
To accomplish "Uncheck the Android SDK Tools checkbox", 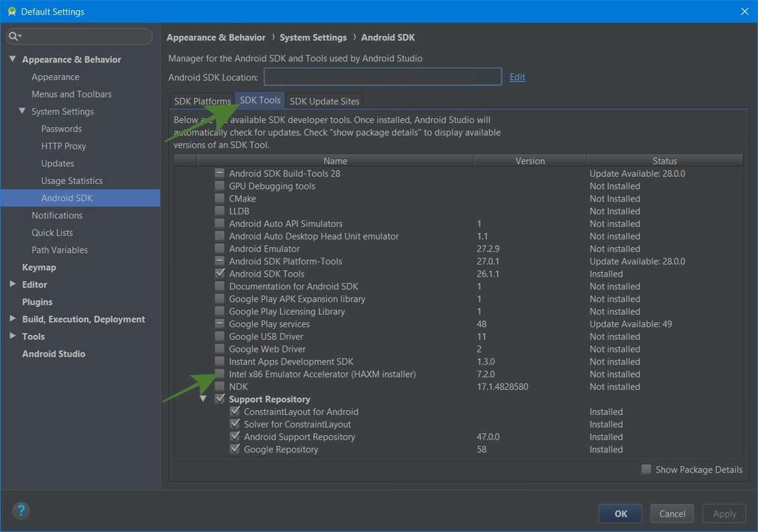I will (220, 274).
